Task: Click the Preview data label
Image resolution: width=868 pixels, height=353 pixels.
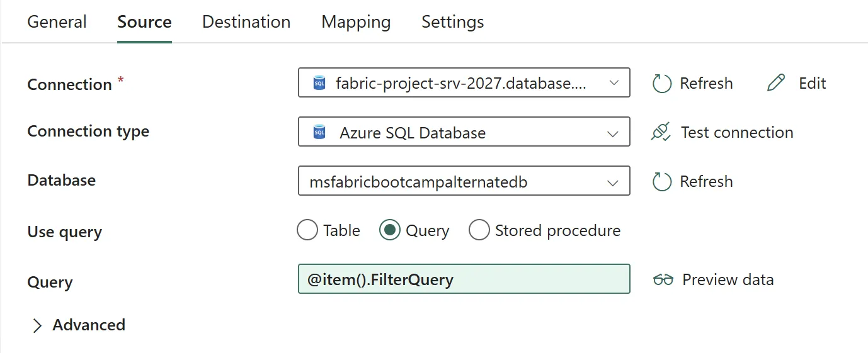Action: coord(728,279)
